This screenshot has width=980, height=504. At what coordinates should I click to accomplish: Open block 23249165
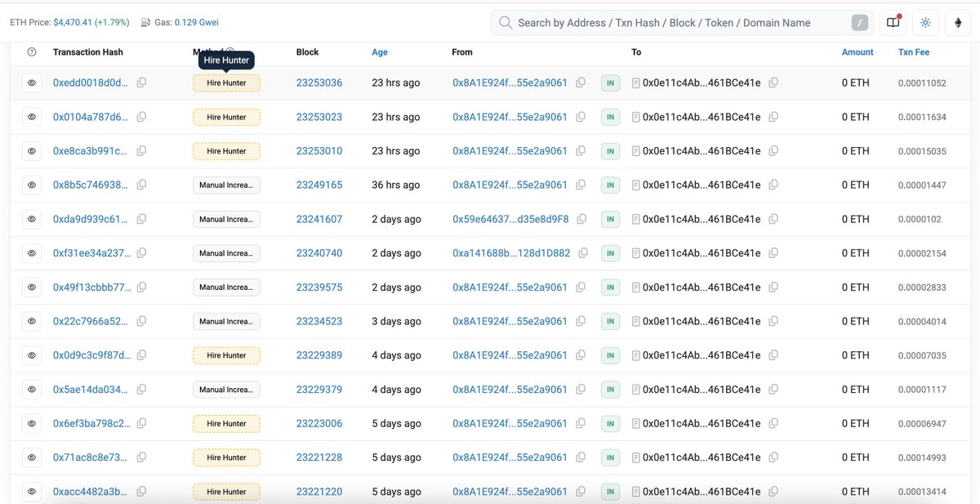[319, 185]
